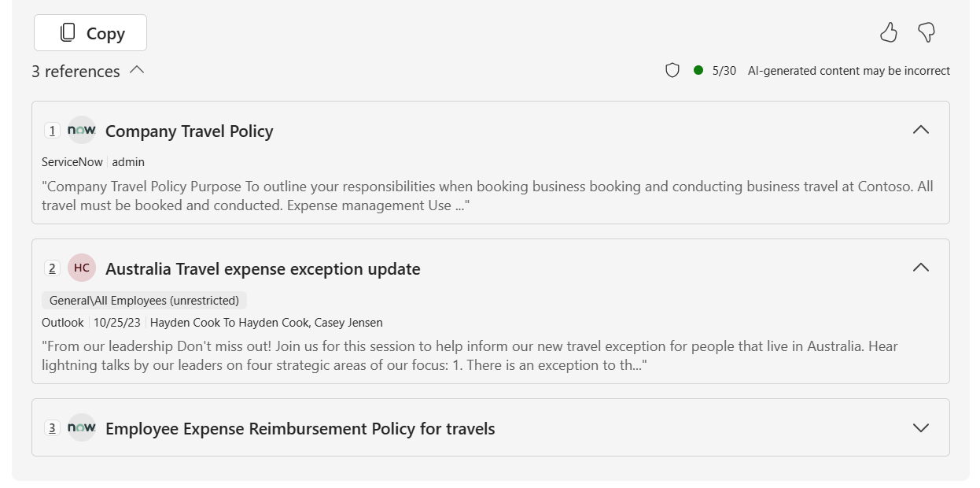Image resolution: width=980 pixels, height=488 pixels.
Task: Give thumbs down feedback on the response
Action: point(927,32)
